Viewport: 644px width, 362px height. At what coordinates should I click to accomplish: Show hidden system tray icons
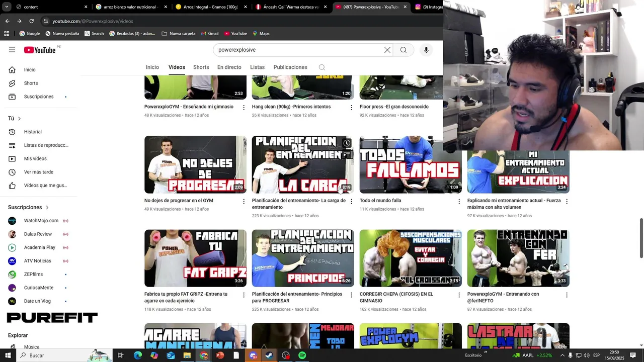tap(562, 355)
